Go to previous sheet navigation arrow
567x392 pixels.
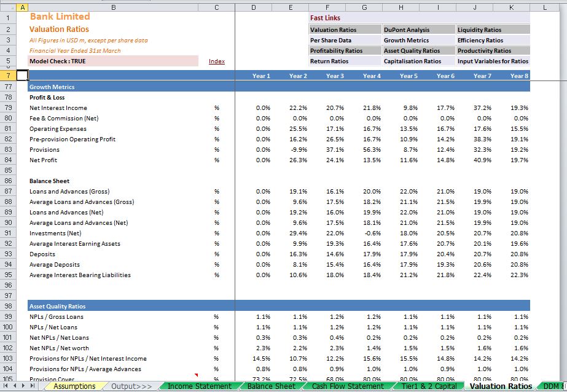click(15, 386)
